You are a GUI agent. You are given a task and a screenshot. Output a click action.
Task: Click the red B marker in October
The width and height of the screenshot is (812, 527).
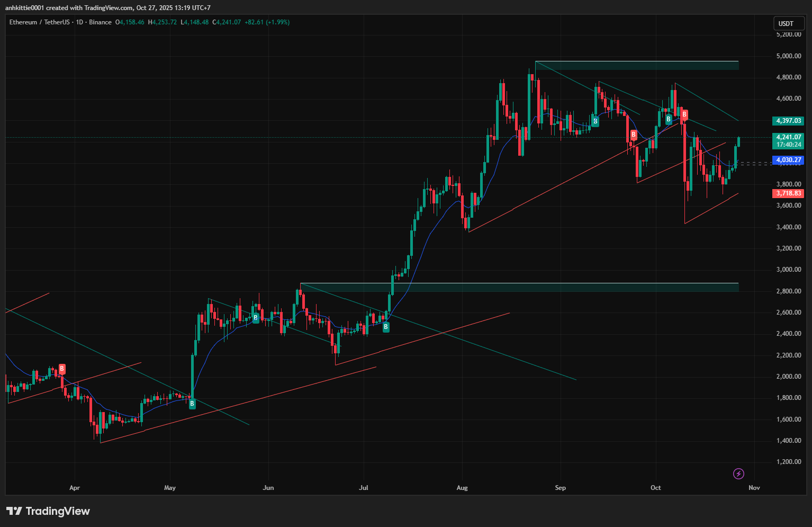pyautogui.click(x=684, y=114)
